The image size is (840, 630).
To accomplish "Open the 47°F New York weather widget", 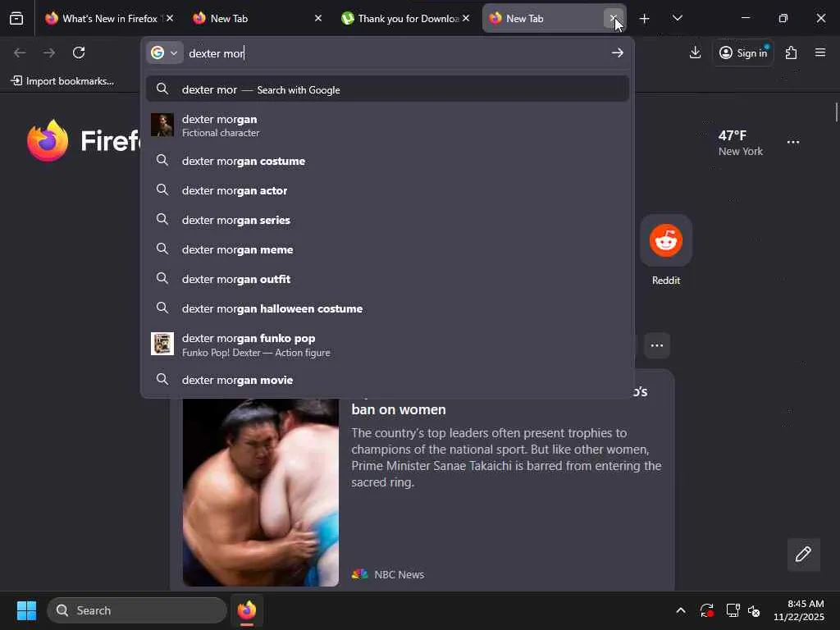I will point(741,143).
